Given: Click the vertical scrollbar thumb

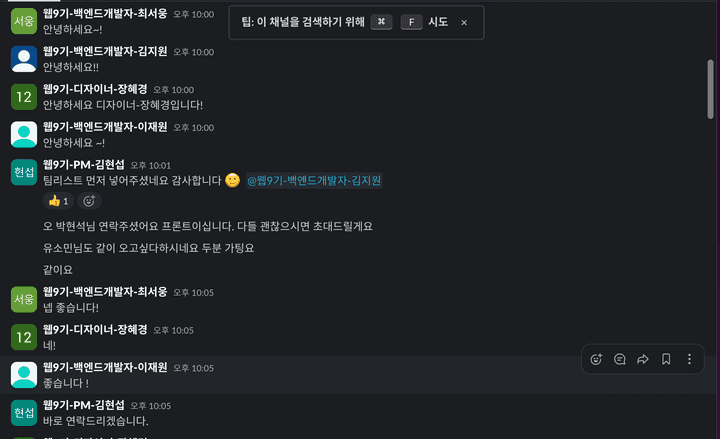Looking at the screenshot, I should (710, 90).
